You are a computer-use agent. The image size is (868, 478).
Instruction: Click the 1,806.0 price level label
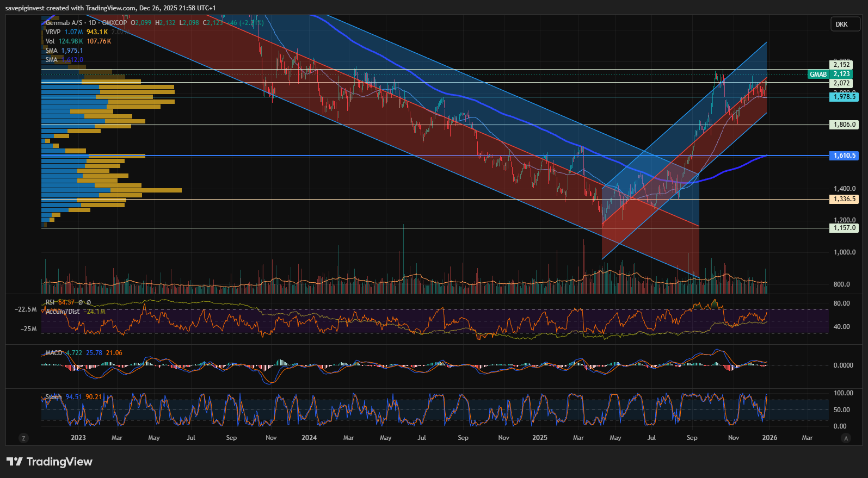coord(844,125)
